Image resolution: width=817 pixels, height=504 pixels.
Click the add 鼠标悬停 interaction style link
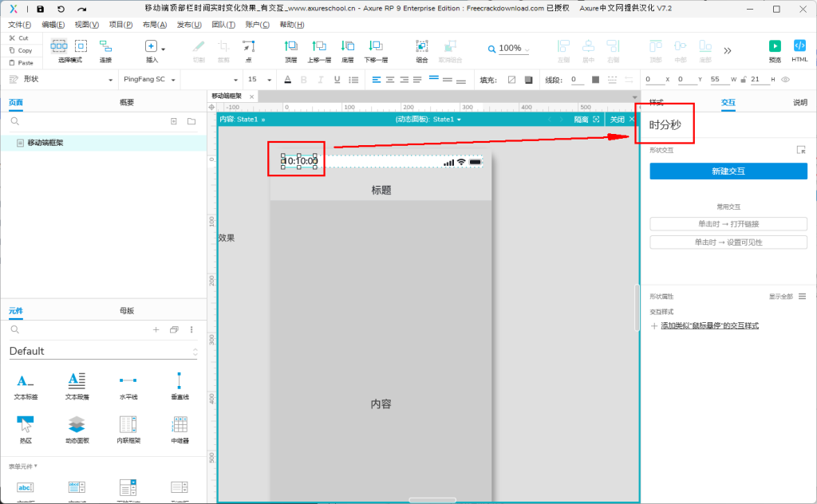coord(708,325)
